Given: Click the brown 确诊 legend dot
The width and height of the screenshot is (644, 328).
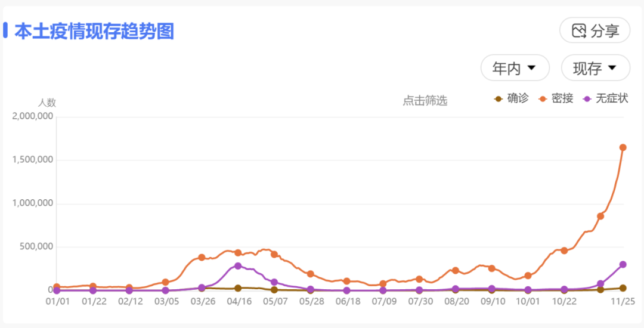Looking at the screenshot, I should point(499,99).
